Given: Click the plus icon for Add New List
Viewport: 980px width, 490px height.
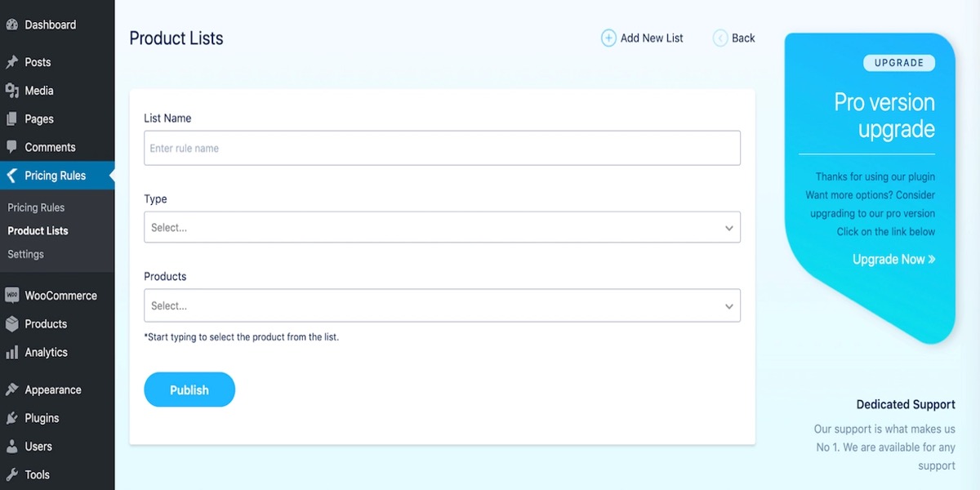Looking at the screenshot, I should pyautogui.click(x=608, y=38).
